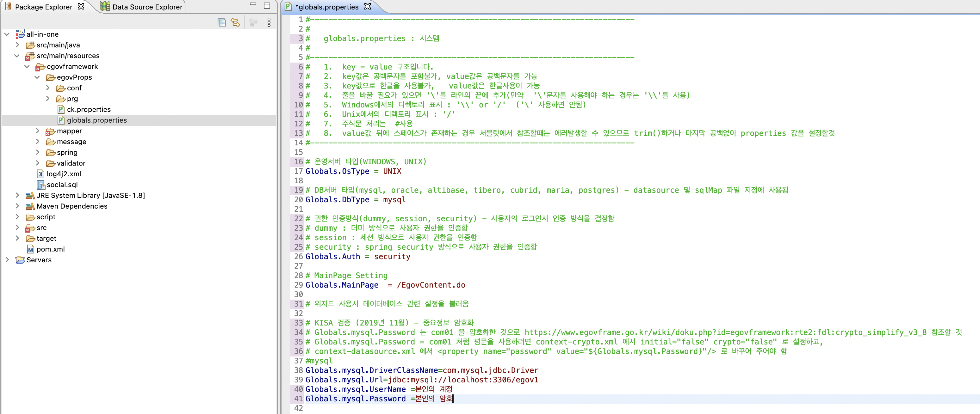
Task: Expand the Servers project
Action: tap(7, 260)
